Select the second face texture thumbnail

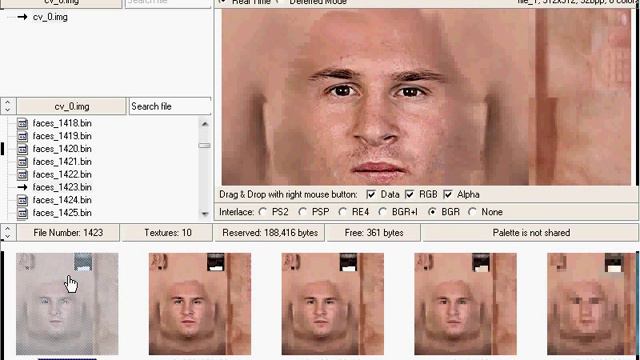coord(200,304)
